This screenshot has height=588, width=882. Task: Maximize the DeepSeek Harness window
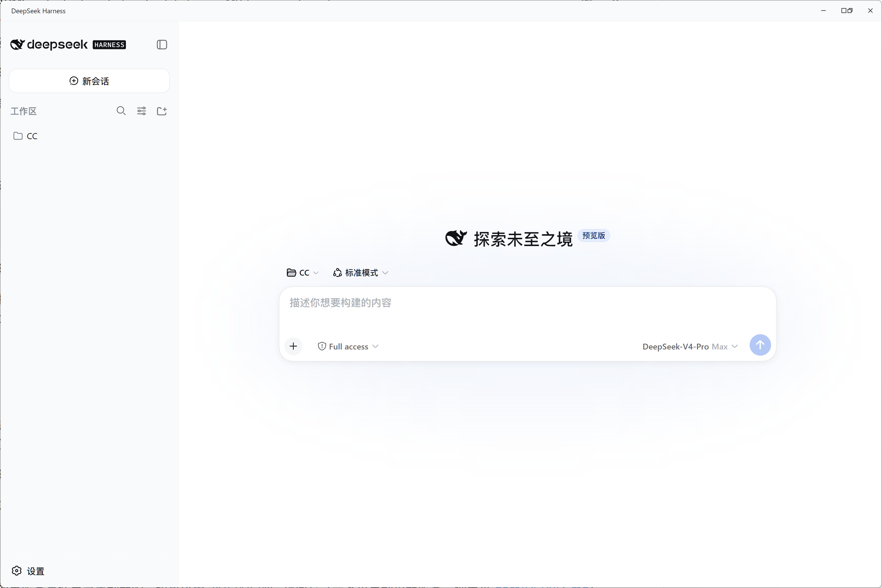pyautogui.click(x=847, y=11)
